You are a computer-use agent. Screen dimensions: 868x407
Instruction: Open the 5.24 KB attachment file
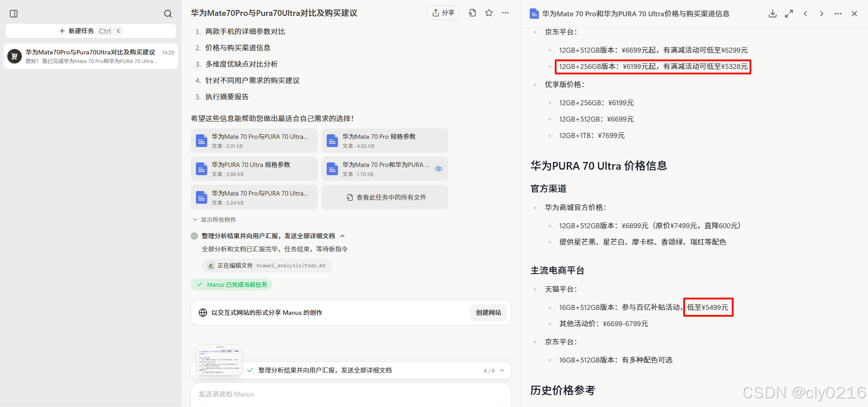(x=254, y=197)
